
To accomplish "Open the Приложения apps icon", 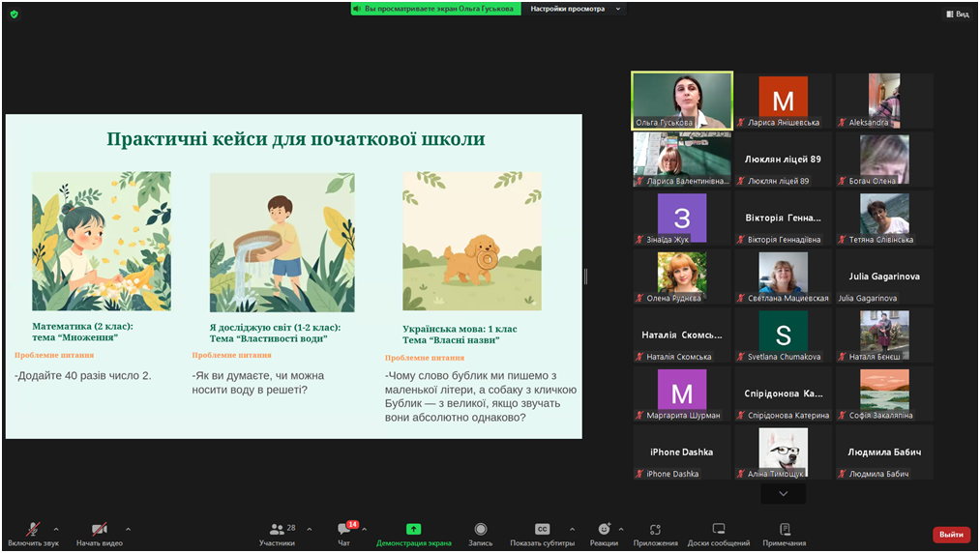I will pos(655,530).
